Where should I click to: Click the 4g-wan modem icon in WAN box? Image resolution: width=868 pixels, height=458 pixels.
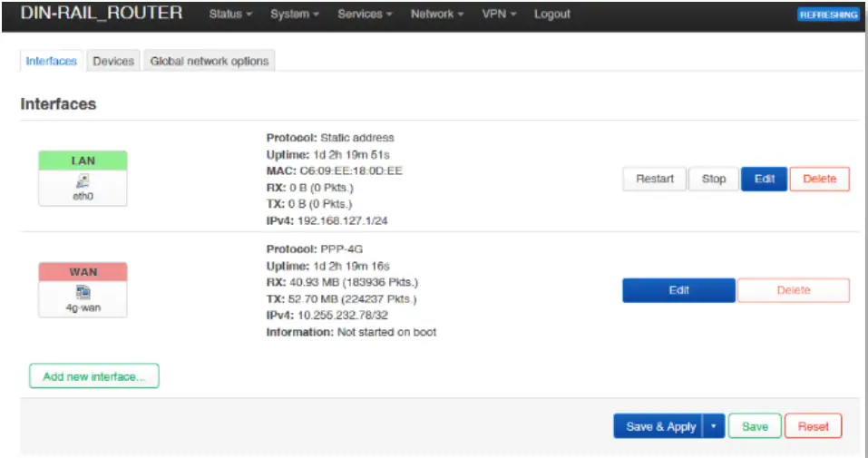pyautogui.click(x=83, y=292)
